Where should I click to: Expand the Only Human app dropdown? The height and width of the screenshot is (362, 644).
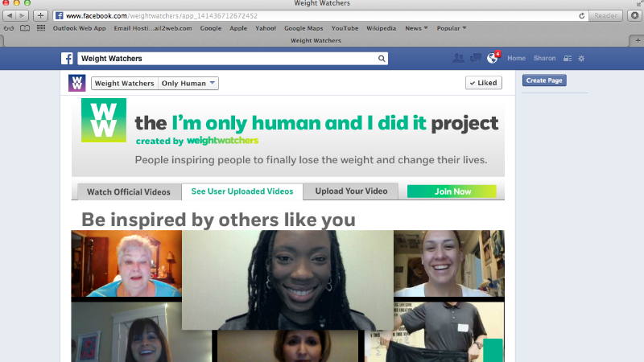[188, 84]
